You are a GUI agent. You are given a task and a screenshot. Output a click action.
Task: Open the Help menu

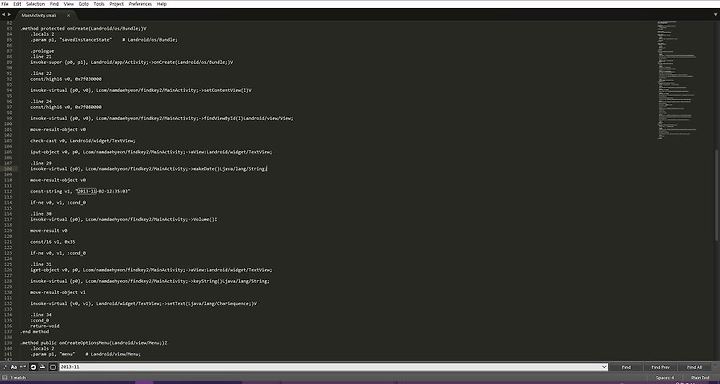coord(162,4)
